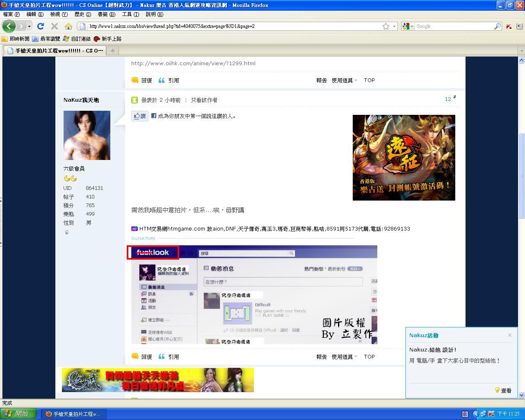Open the Google search engine selector dropdown
Image resolution: width=525 pixels, height=420 pixels.
point(407,26)
